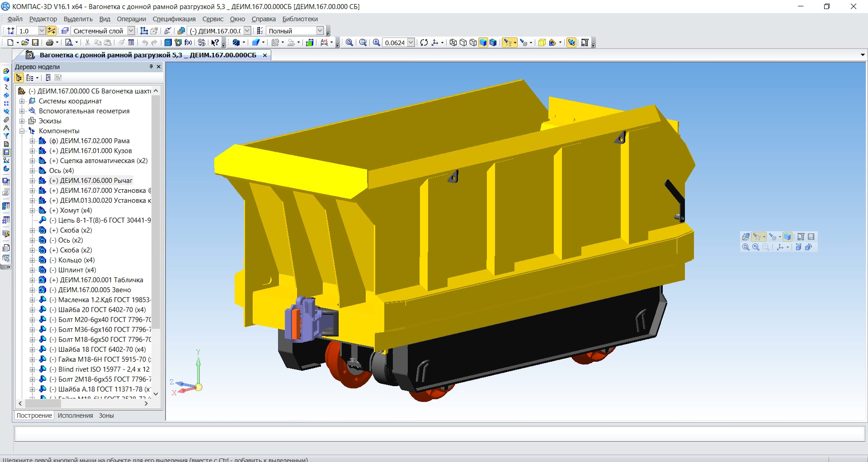The image size is (868, 462).
Task: Switch to the Исполнения tab
Action: (x=75, y=415)
